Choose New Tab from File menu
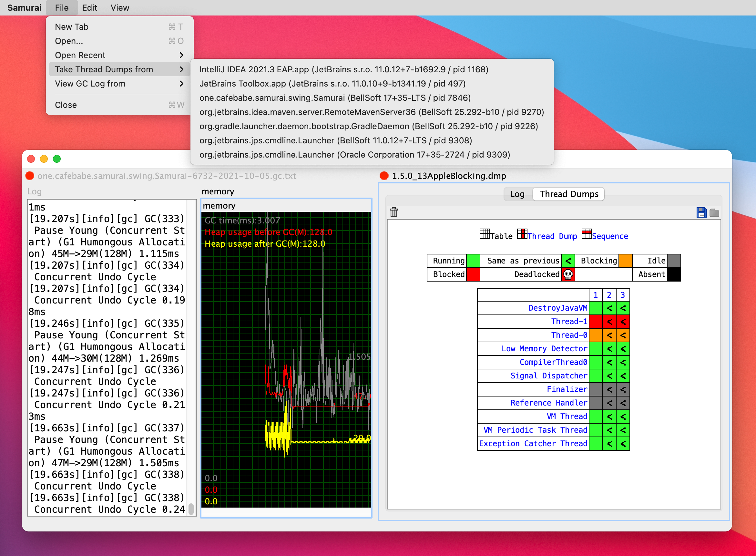The image size is (756, 556). pyautogui.click(x=119, y=26)
